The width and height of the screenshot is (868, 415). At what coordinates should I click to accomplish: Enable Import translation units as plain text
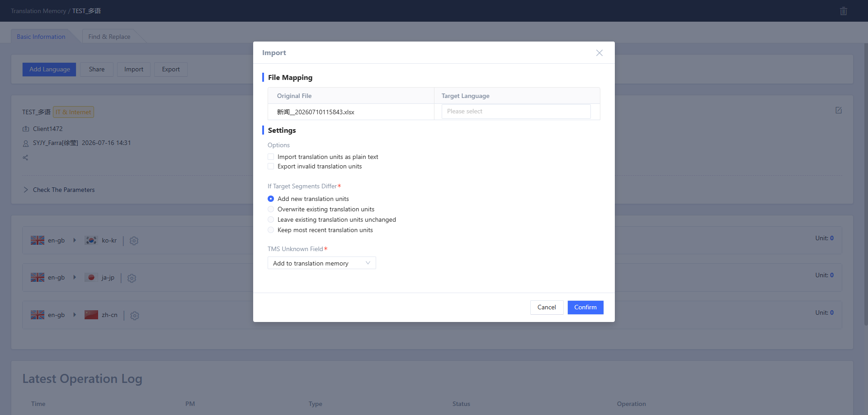pos(271,157)
